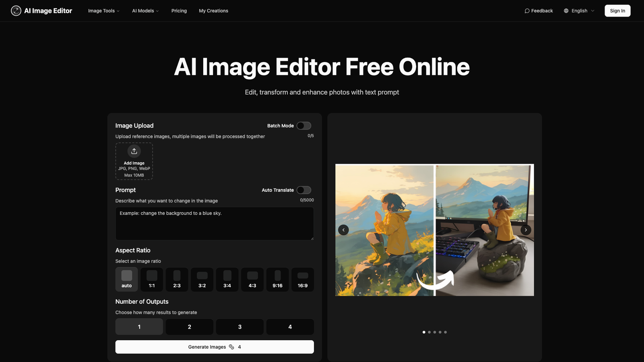Go to previous carousel image arrow
The height and width of the screenshot is (362, 644).
point(343,230)
